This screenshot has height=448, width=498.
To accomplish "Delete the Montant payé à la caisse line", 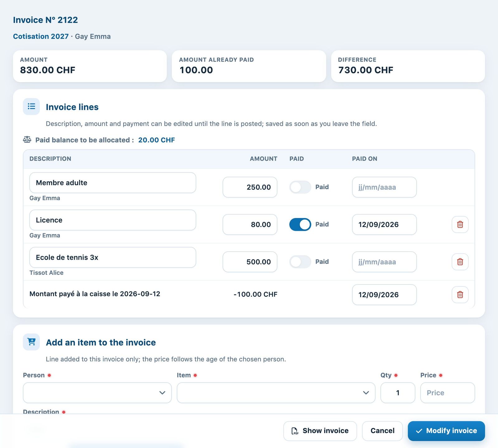I will click(460, 294).
